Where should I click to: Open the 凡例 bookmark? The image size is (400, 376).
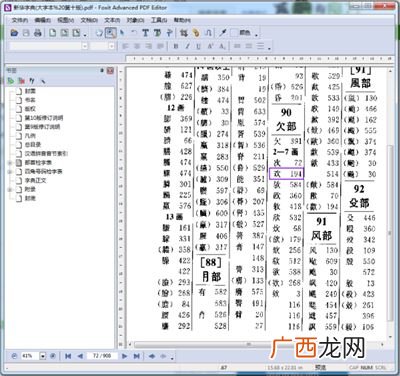click(x=30, y=136)
